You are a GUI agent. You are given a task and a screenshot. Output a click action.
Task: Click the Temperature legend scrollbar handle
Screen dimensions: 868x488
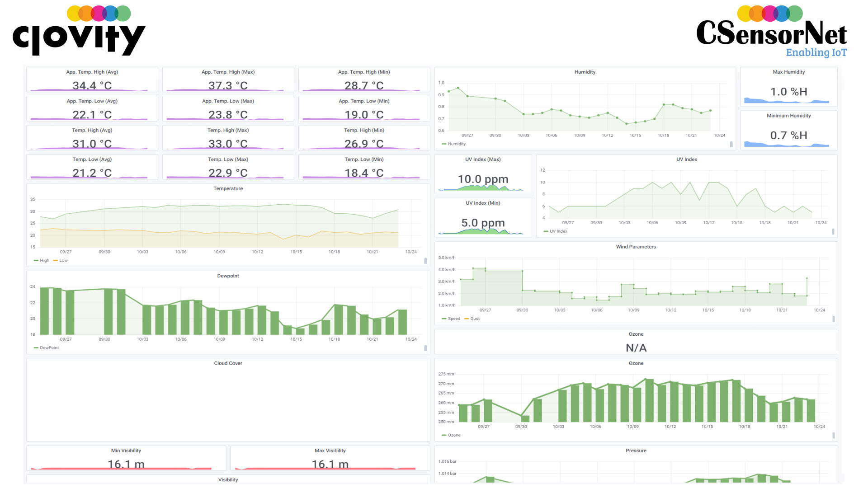tap(425, 261)
